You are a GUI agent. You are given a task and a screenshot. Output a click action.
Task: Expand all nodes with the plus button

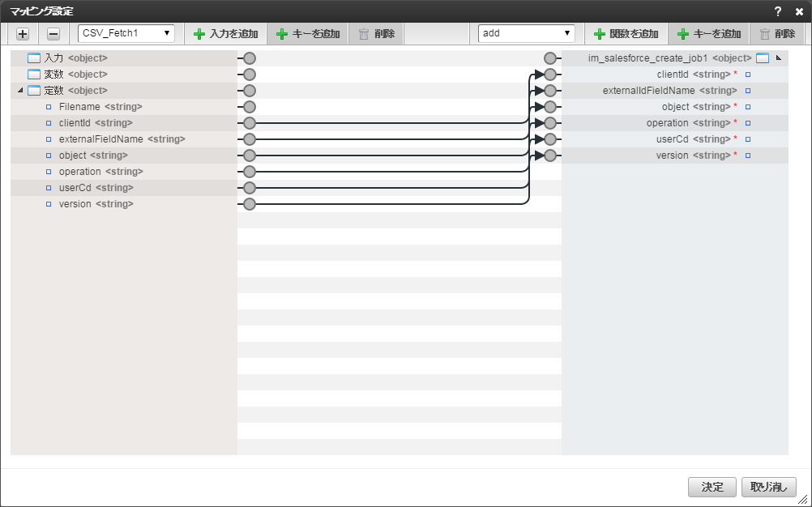[23, 34]
